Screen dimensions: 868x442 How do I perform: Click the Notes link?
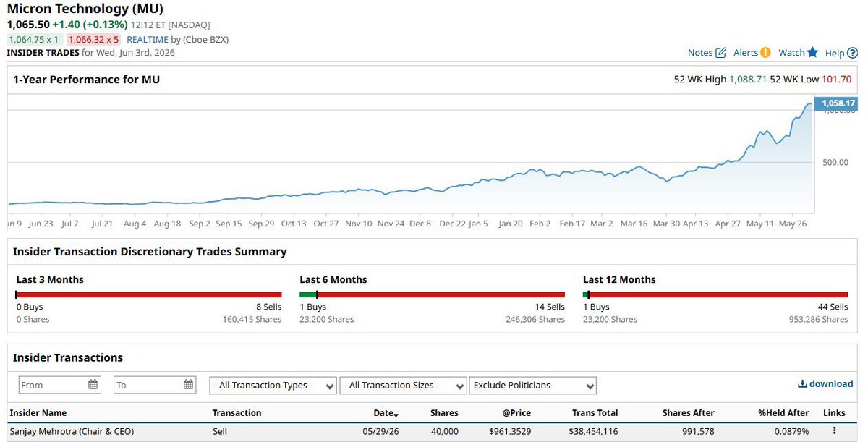pos(700,53)
